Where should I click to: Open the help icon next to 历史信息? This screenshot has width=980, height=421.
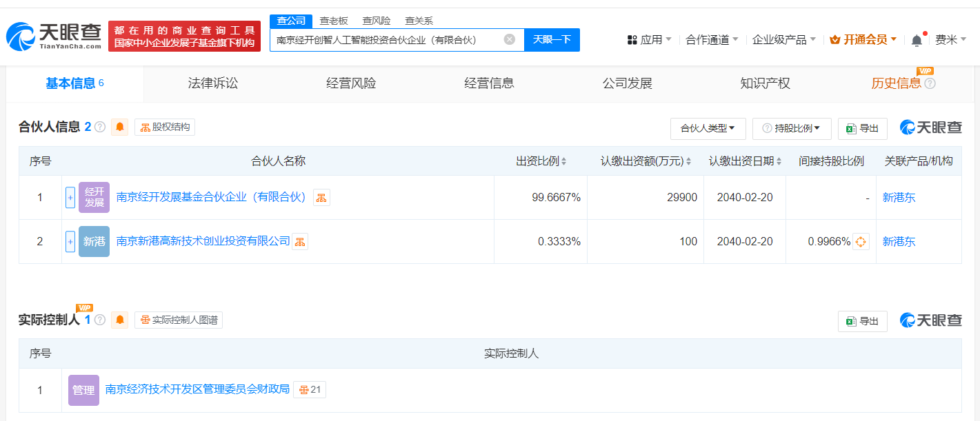pos(930,83)
